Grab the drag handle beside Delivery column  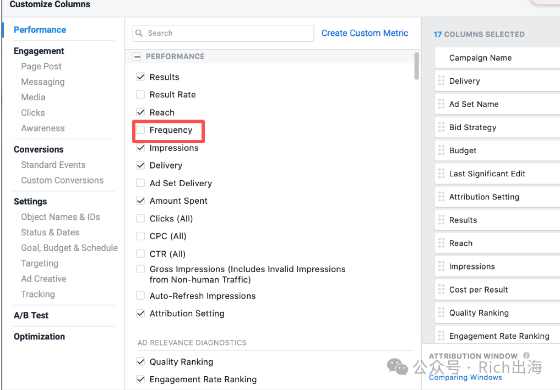(x=441, y=81)
